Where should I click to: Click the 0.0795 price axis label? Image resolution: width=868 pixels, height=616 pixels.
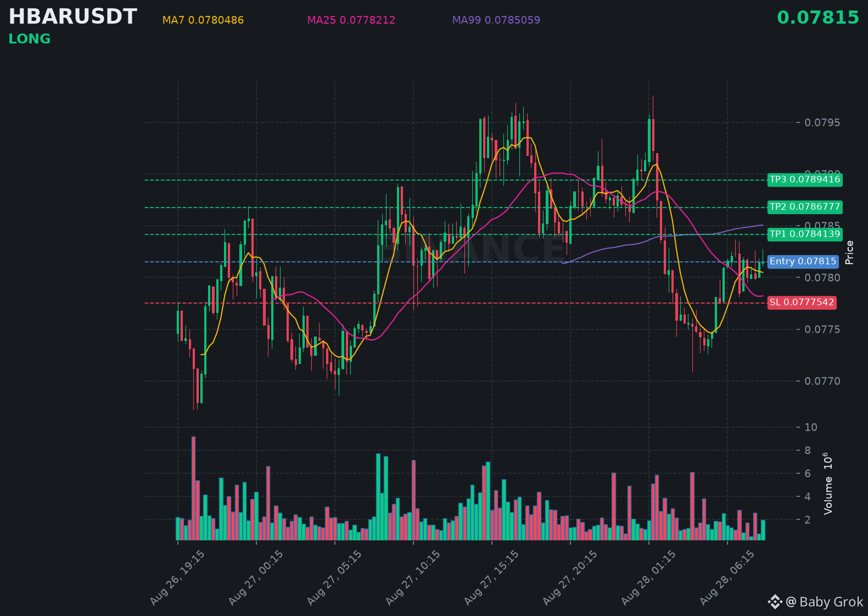point(822,122)
